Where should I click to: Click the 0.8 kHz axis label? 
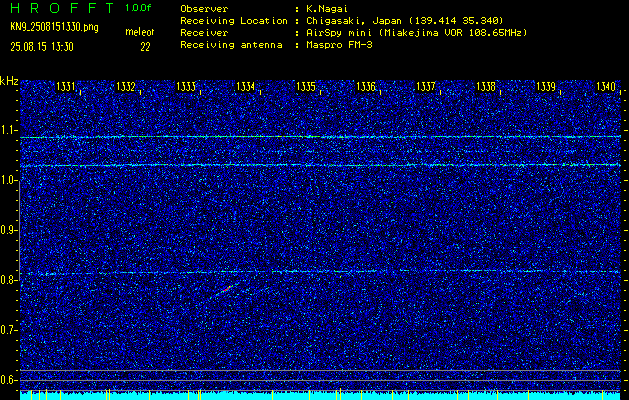click(x=7, y=280)
